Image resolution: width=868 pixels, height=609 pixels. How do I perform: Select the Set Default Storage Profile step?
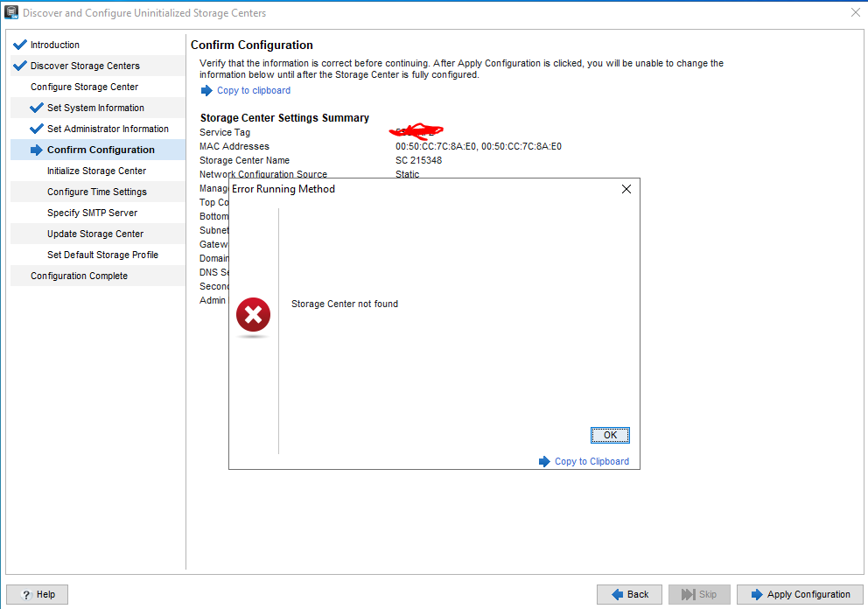pyautogui.click(x=102, y=255)
